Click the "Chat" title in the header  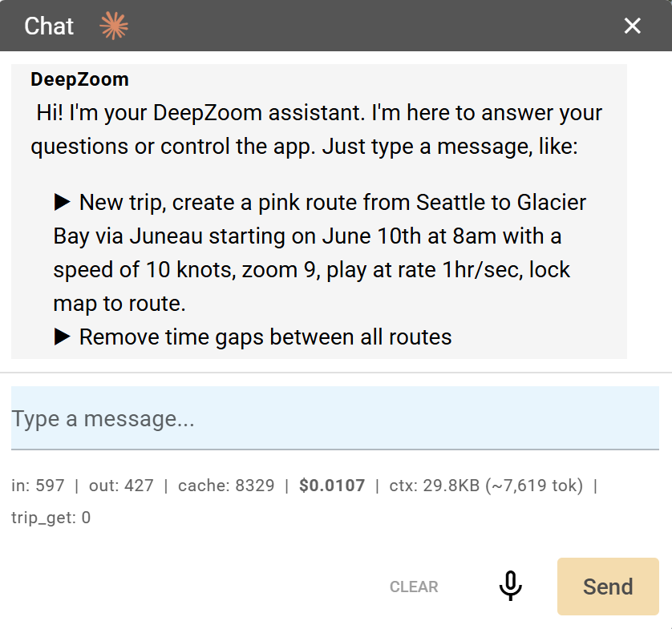(49, 26)
